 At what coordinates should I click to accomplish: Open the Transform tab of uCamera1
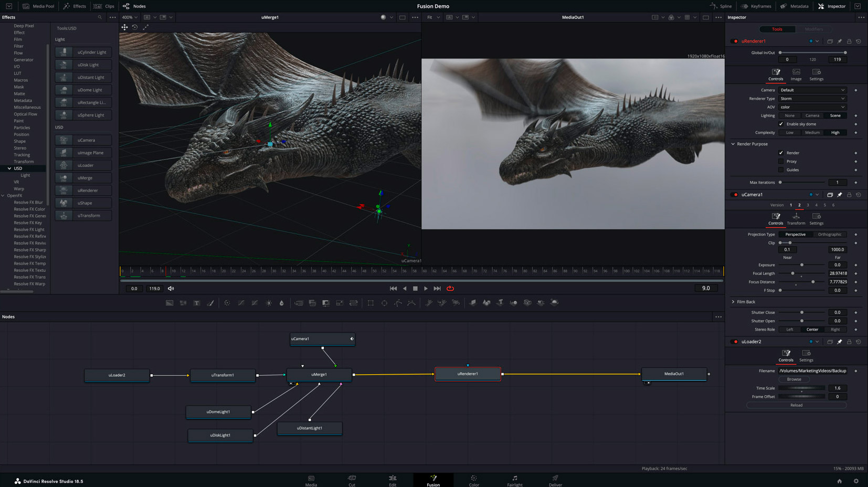[x=796, y=219]
